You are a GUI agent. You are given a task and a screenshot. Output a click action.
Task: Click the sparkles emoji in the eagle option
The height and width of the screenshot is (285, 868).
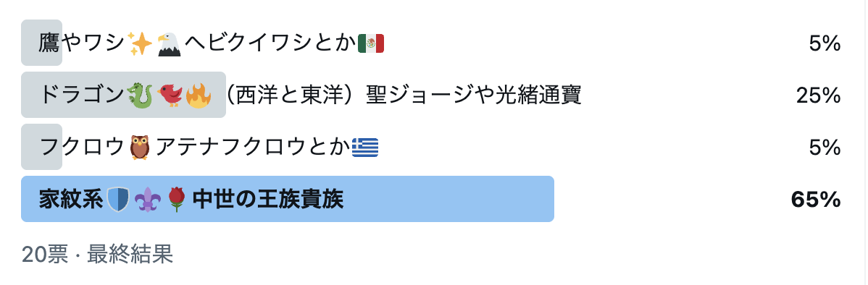pos(140,43)
